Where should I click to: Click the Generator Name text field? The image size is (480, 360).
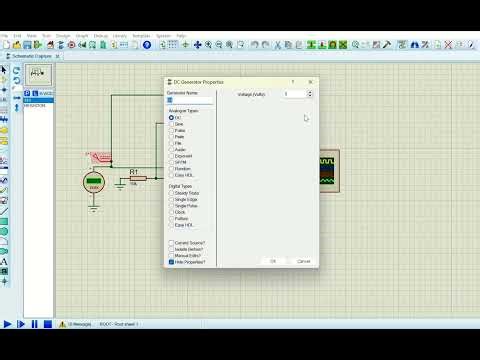(190, 100)
